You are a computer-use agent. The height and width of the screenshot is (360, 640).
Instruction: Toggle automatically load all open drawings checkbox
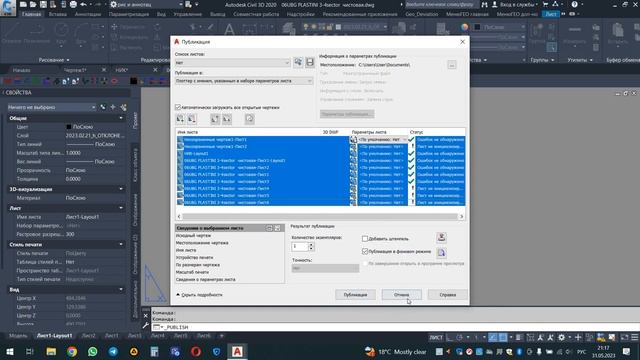178,107
